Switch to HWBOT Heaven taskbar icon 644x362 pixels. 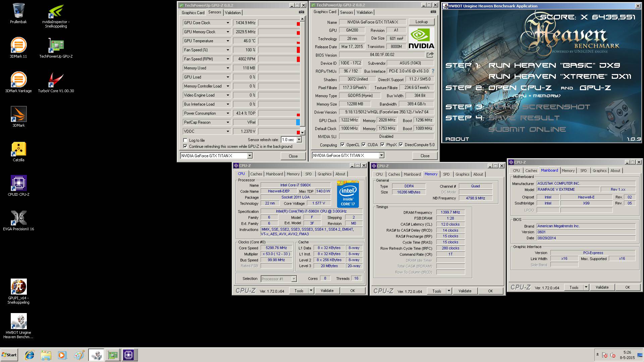click(x=96, y=355)
